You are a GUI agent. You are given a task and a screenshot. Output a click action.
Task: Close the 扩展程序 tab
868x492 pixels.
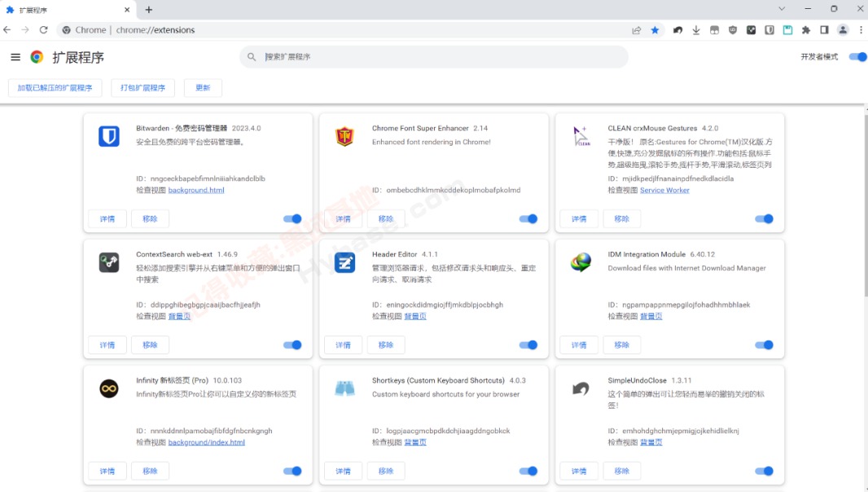(x=127, y=10)
